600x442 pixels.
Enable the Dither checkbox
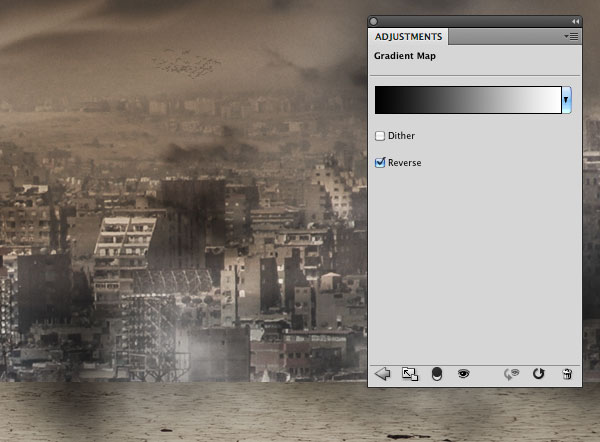pos(380,136)
